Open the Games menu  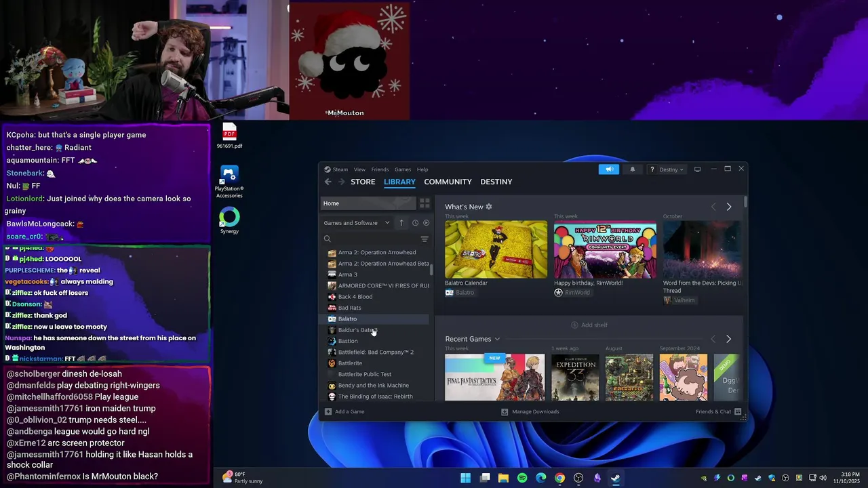403,169
